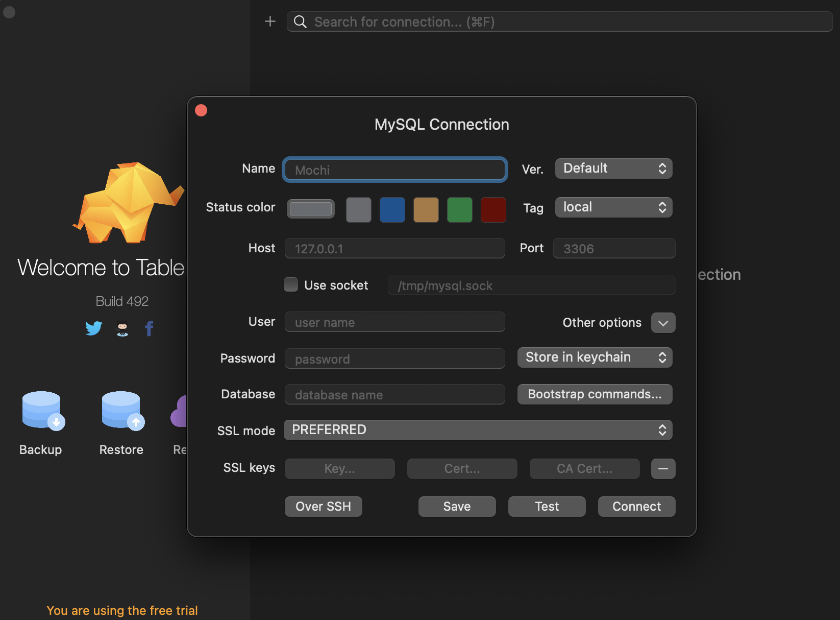840x620 pixels.
Task: Select the default wide status color swatch
Action: point(311,209)
